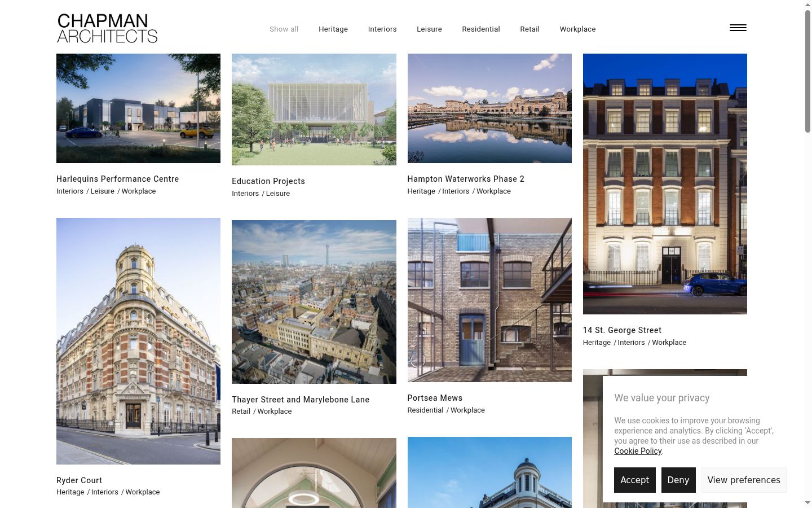Filter projects by Leisure
The image size is (812, 508).
[429, 29]
